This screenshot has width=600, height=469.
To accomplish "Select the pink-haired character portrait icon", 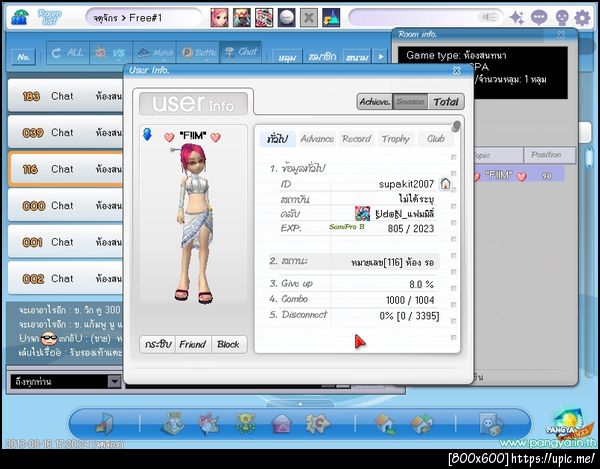I will (x=219, y=18).
